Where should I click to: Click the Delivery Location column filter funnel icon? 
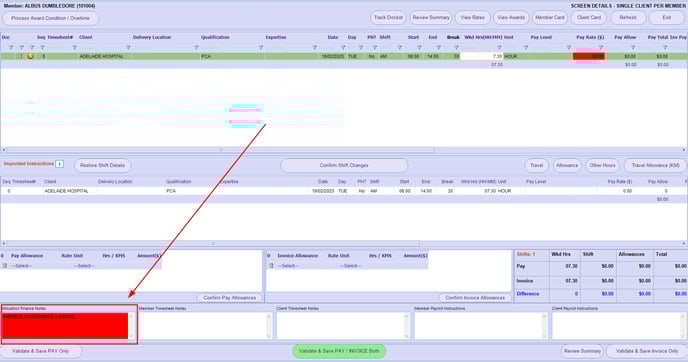coord(196,47)
